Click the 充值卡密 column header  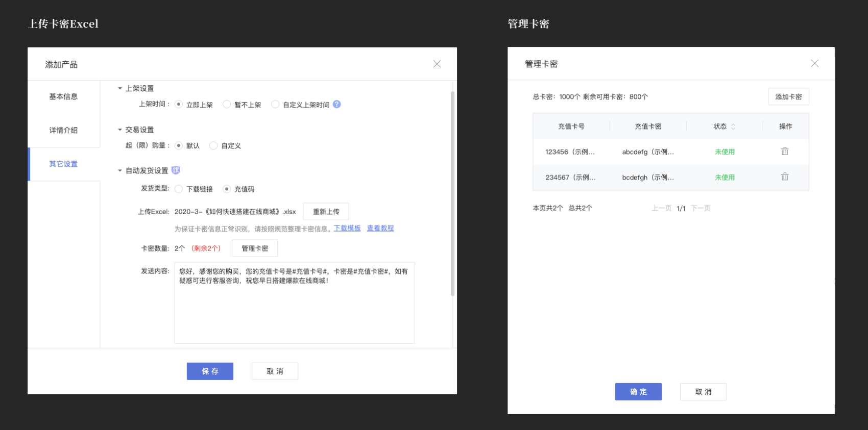pos(648,127)
